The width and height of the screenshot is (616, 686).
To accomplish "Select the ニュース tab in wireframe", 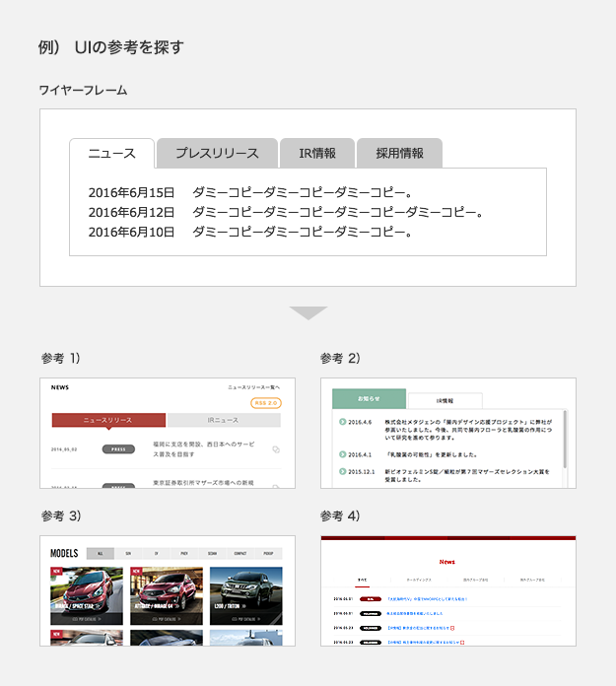I will (112, 153).
